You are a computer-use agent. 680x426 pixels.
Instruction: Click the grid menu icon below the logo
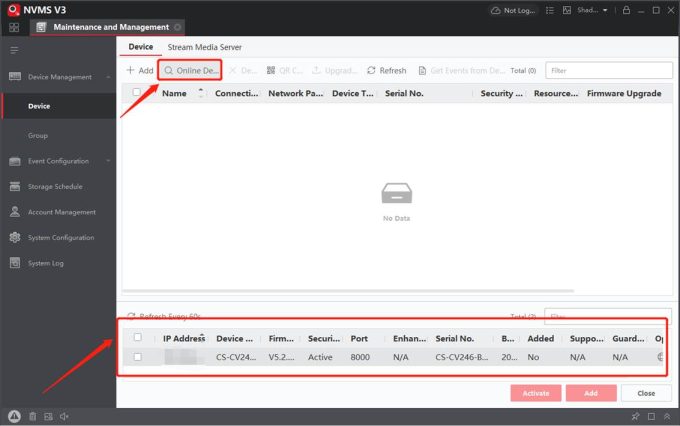(x=15, y=27)
